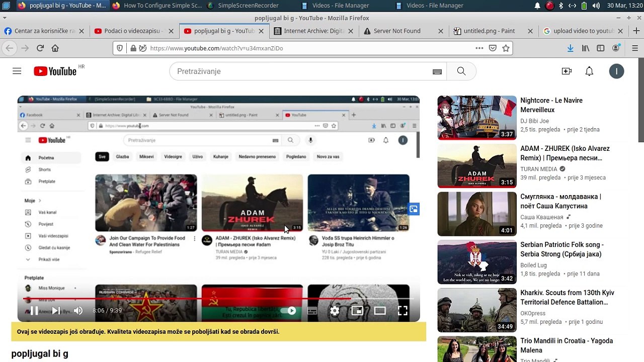
Task: Go to the Firefox home page
Action: point(55,48)
